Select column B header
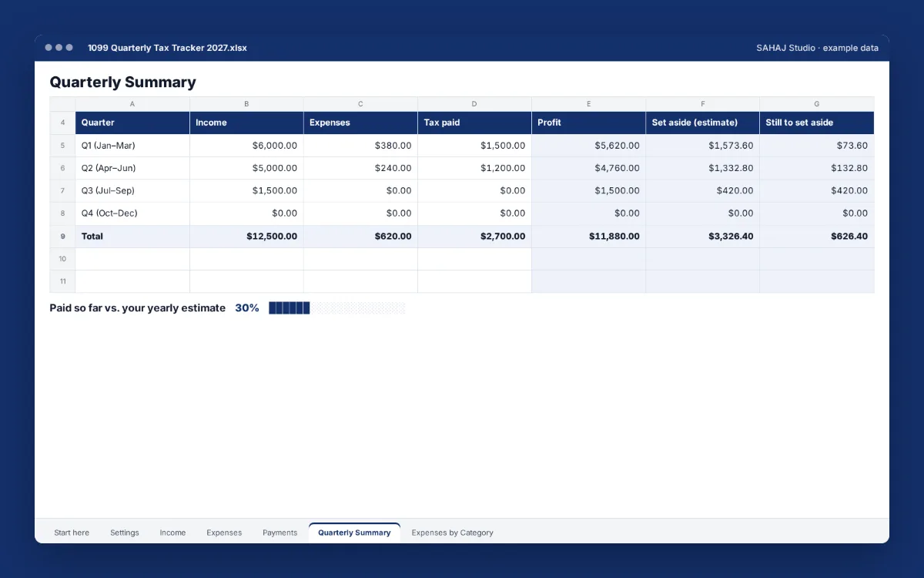Viewport: 924px width, 578px height. [246, 104]
